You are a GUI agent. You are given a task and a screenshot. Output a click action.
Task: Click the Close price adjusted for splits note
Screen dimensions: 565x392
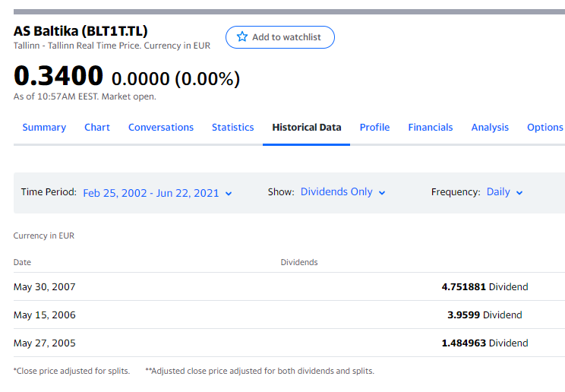(71, 371)
